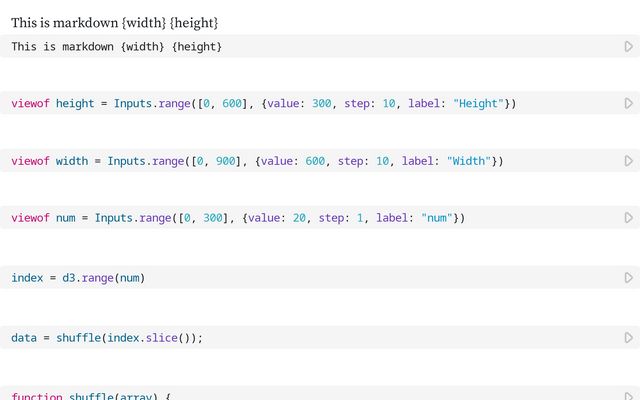Click the "Height" label string in code
The height and width of the screenshot is (400, 640).
tap(478, 104)
